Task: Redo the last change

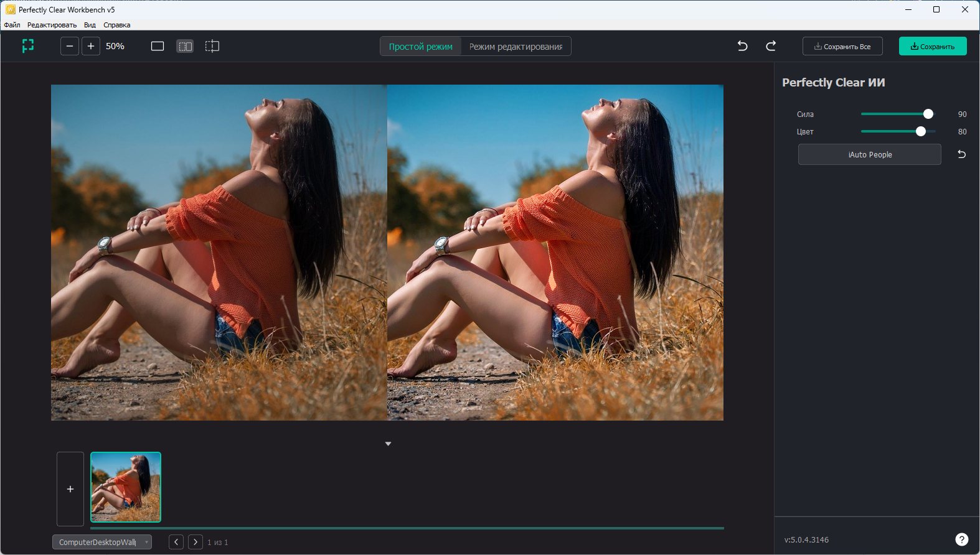Action: point(771,46)
